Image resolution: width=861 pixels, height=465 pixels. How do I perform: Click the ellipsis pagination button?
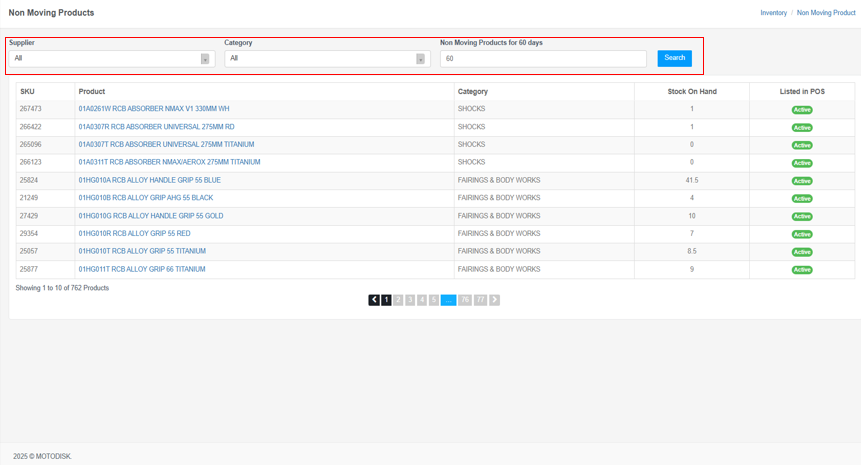pyautogui.click(x=448, y=300)
